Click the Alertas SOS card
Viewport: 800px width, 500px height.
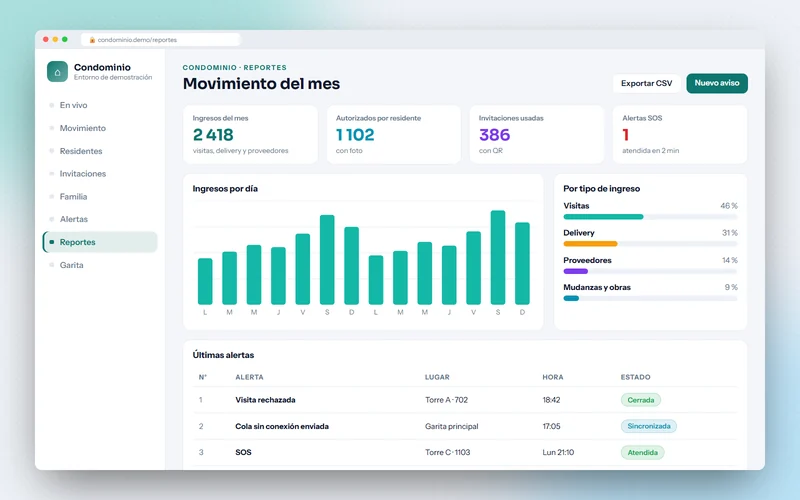(x=680, y=135)
